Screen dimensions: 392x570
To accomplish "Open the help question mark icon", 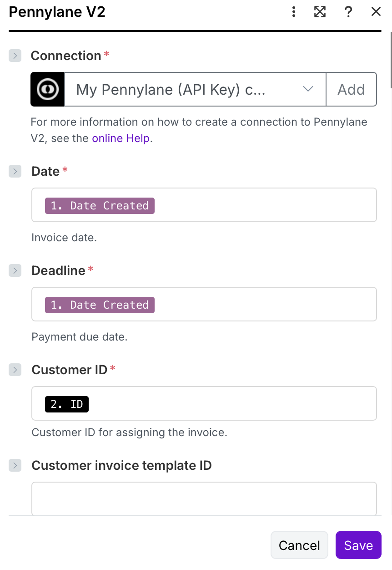I will pos(348,12).
